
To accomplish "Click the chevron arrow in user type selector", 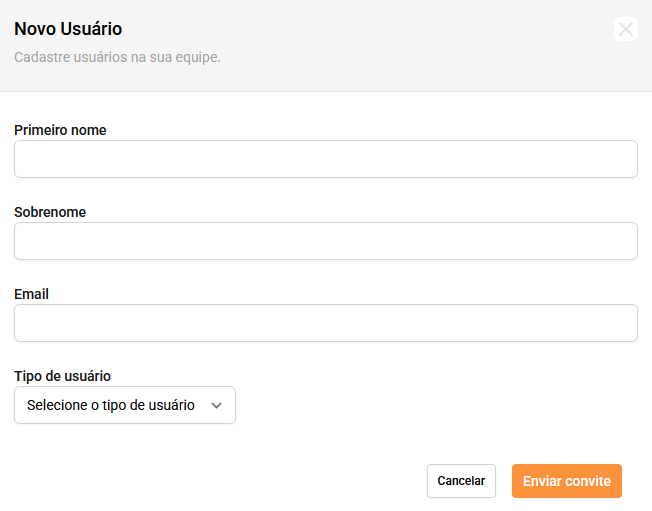I will [x=216, y=405].
